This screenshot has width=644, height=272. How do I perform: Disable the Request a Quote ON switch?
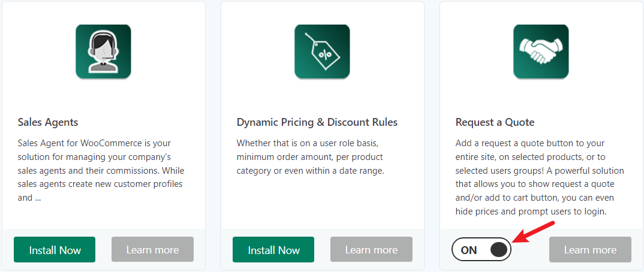[x=482, y=249]
